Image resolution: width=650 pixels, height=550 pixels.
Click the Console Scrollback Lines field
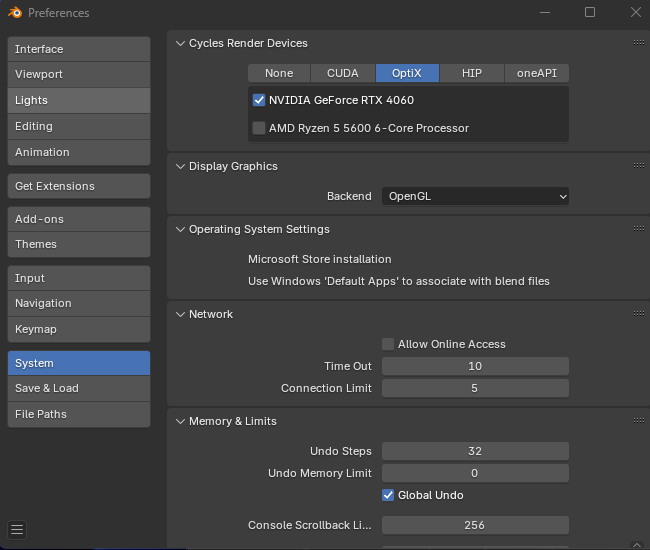(475, 525)
